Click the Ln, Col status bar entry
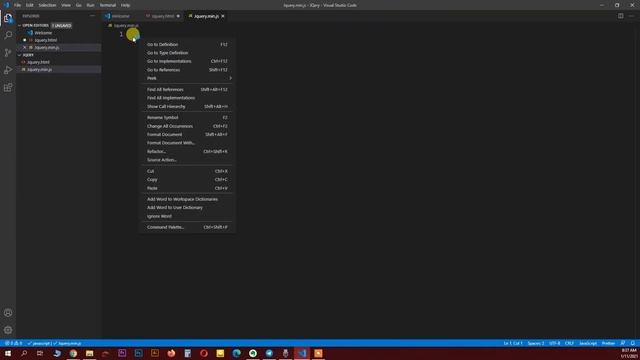 click(513, 343)
